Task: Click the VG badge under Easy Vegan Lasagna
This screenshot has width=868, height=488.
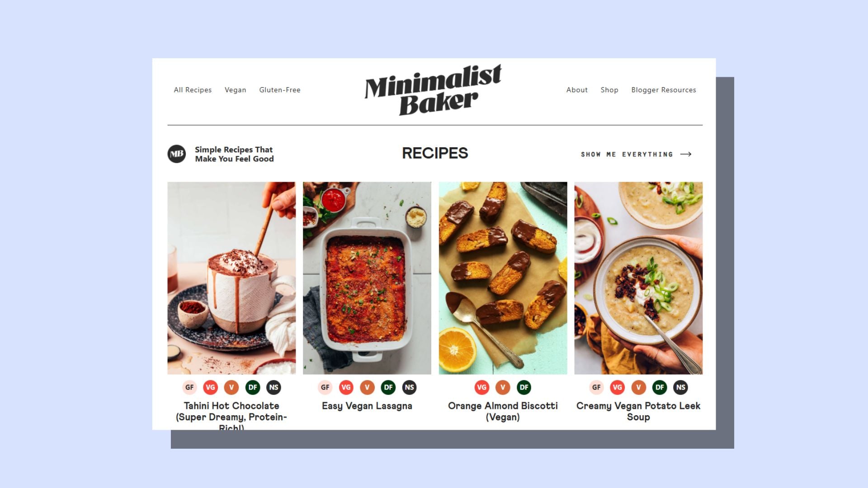Action: tap(346, 387)
